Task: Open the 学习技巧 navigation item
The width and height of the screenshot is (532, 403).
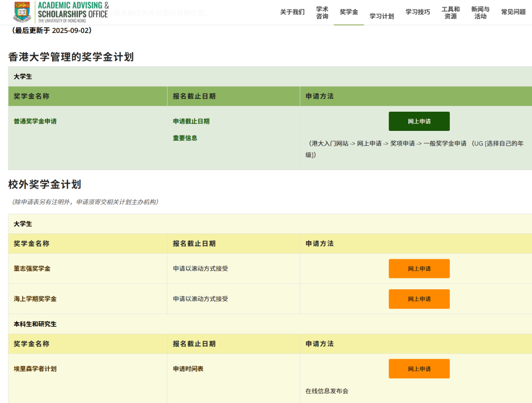Action: pos(418,12)
